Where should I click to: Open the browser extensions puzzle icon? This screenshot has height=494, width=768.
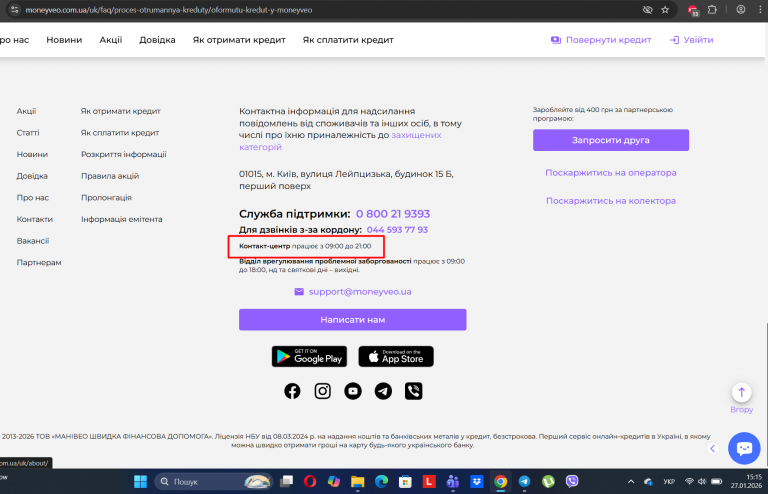(712, 10)
